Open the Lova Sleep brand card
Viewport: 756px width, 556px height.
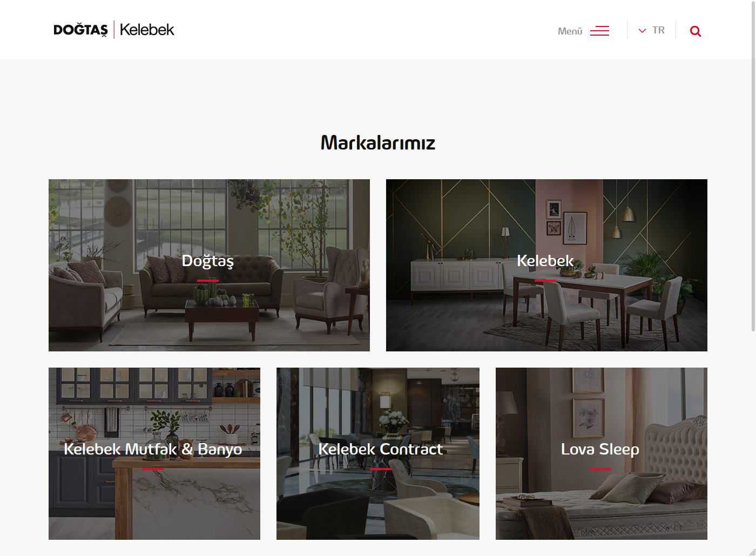[602, 453]
